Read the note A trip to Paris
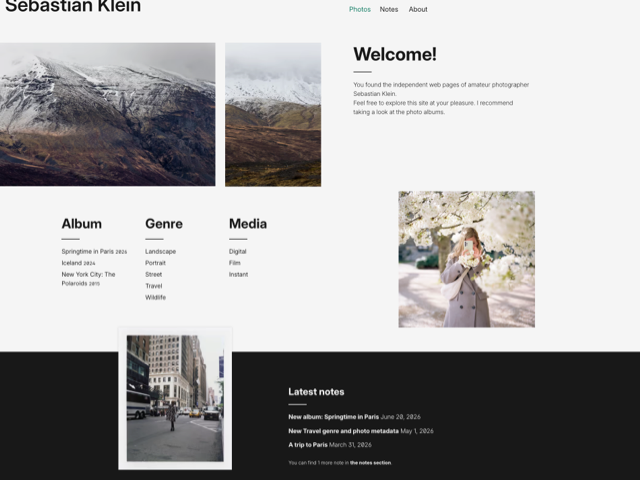 pyautogui.click(x=308, y=444)
